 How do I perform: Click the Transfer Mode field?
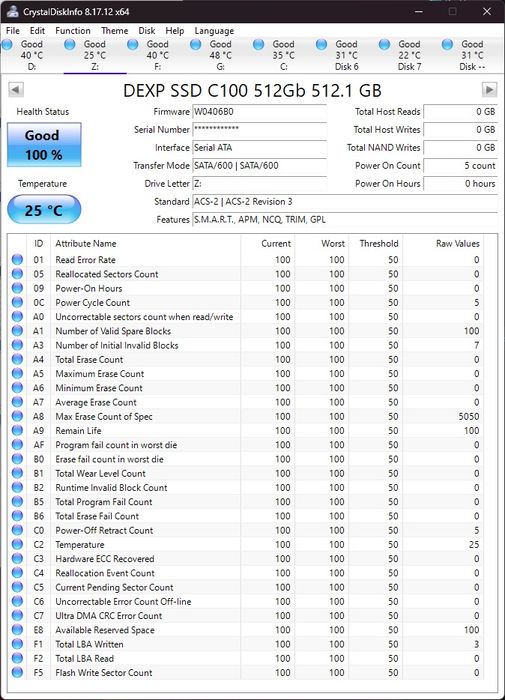[x=259, y=166]
